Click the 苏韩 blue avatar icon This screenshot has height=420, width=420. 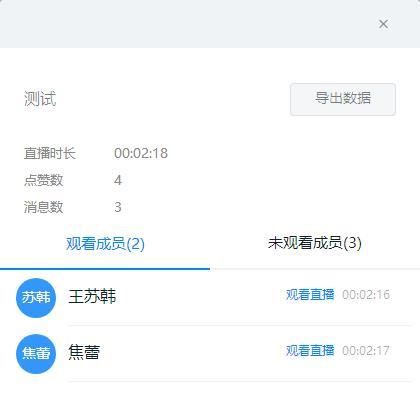pyautogui.click(x=36, y=297)
